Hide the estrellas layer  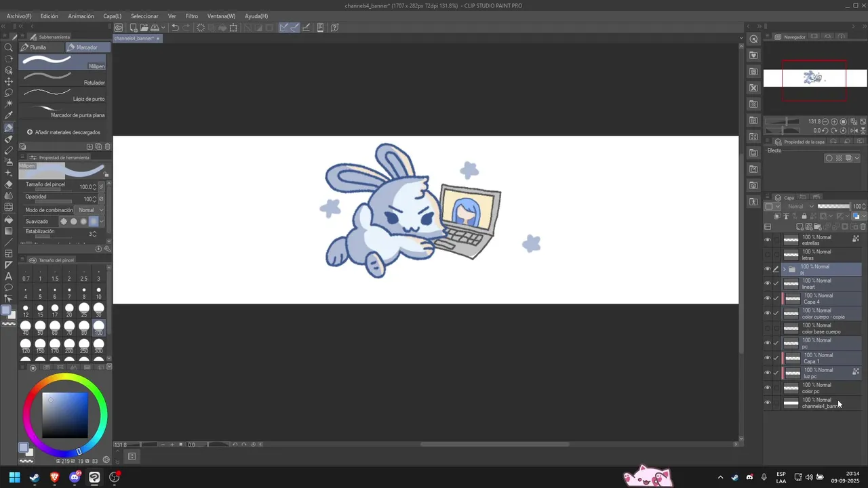tap(768, 239)
